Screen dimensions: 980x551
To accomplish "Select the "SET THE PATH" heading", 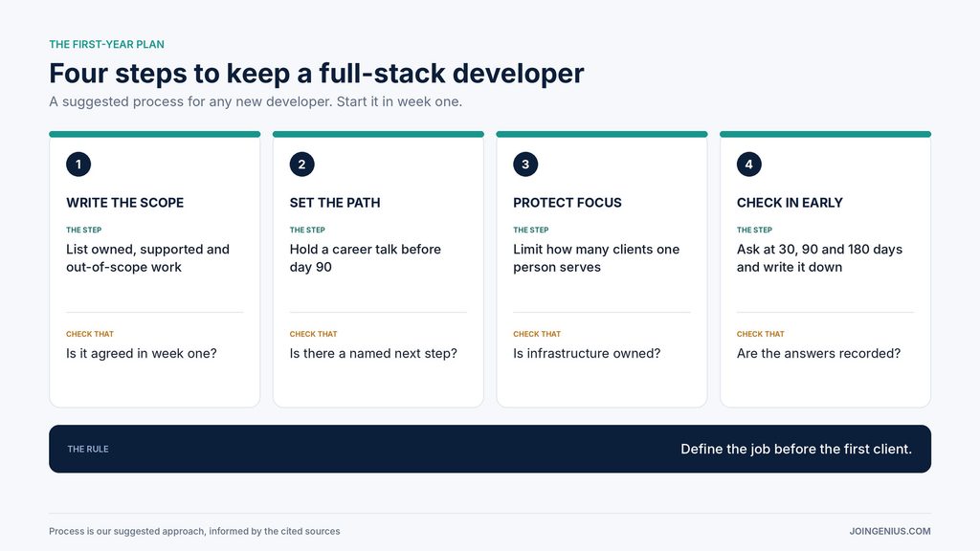I will 335,203.
